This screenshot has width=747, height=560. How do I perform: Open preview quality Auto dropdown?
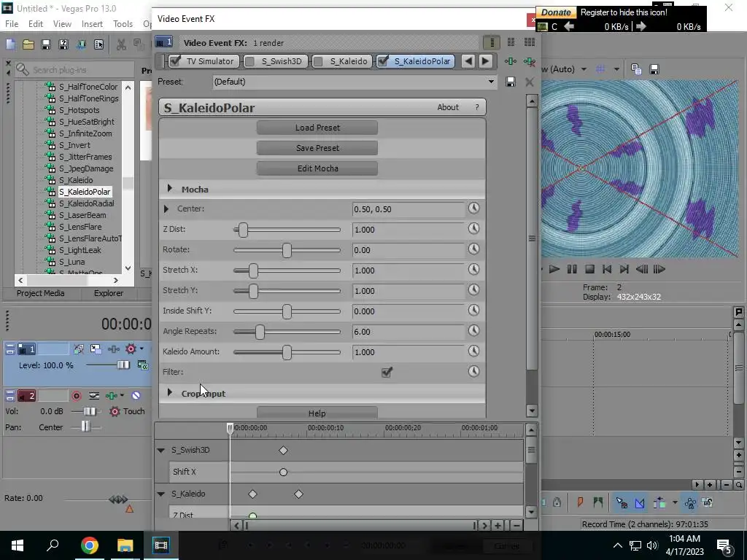[x=584, y=69]
